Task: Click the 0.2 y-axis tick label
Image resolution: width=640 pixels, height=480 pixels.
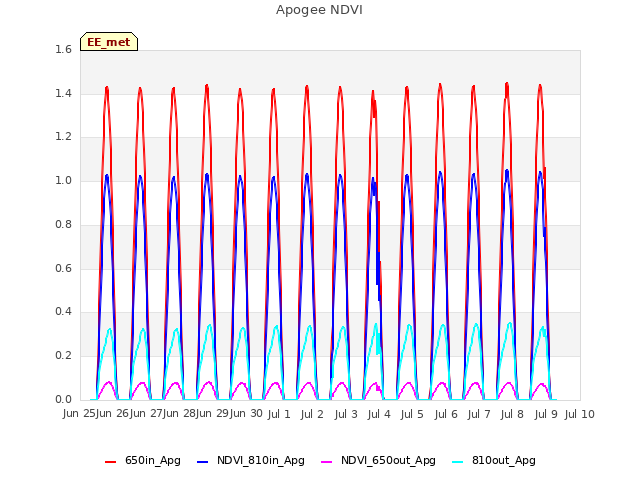Action: click(x=63, y=356)
